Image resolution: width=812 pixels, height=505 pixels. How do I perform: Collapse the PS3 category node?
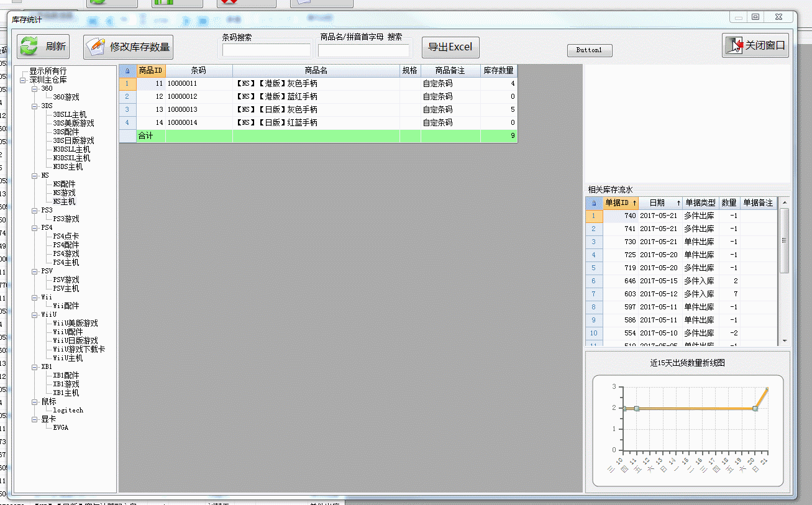[x=35, y=211]
